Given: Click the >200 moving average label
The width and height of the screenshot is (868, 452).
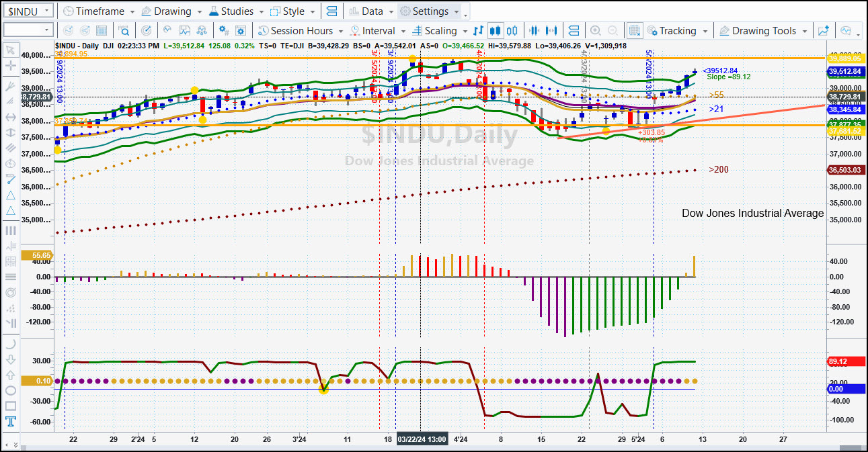Looking at the screenshot, I should point(719,170).
